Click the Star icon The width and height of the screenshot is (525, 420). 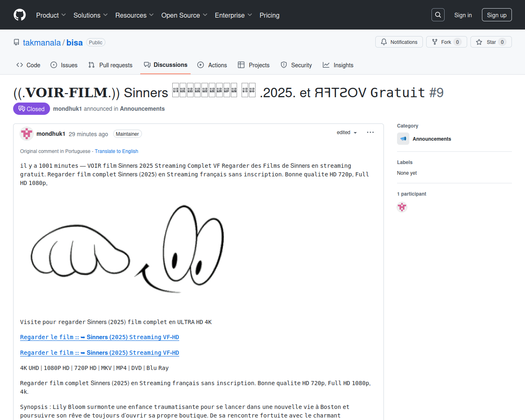[x=479, y=42]
